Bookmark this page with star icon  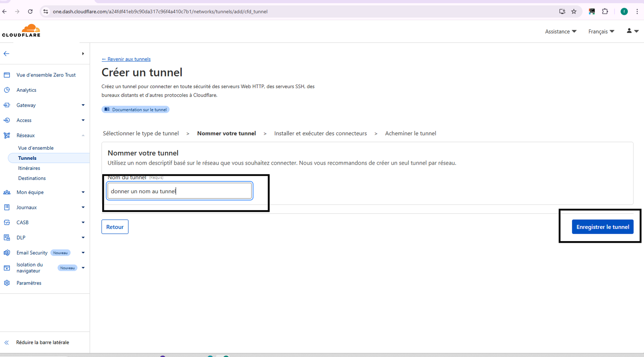pyautogui.click(x=574, y=12)
